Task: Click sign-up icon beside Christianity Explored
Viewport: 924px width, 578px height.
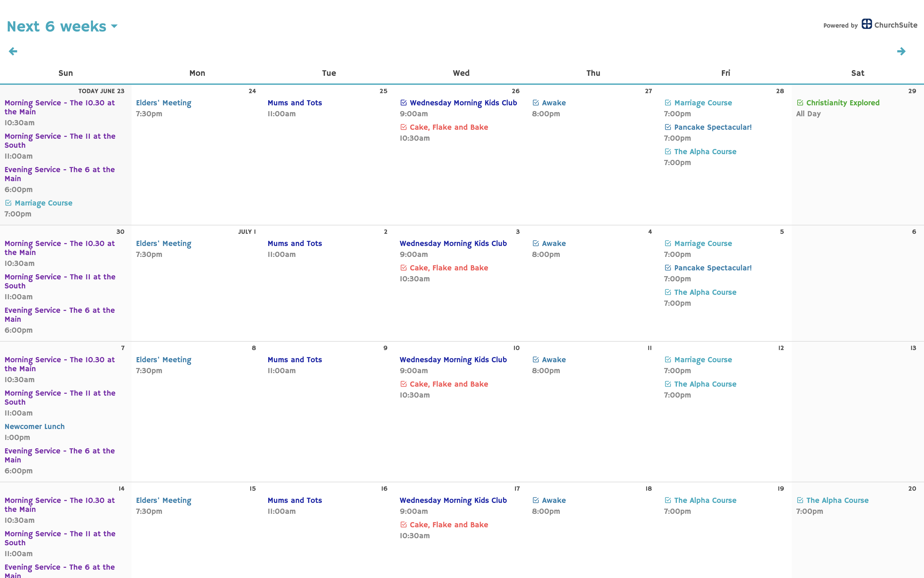Action: coord(800,103)
